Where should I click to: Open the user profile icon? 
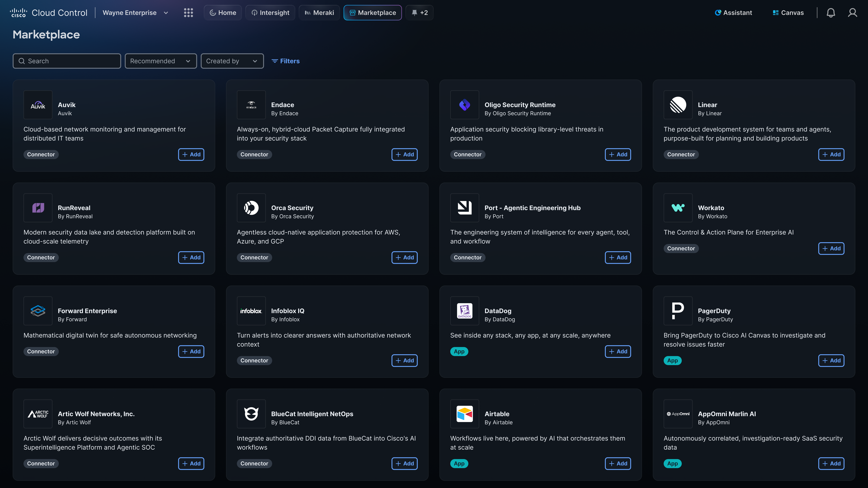point(852,13)
